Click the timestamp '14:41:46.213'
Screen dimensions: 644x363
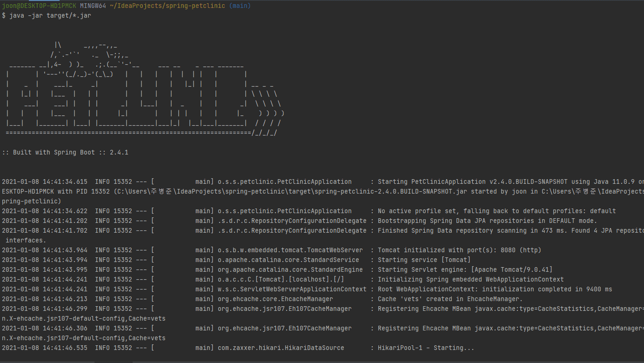point(65,299)
